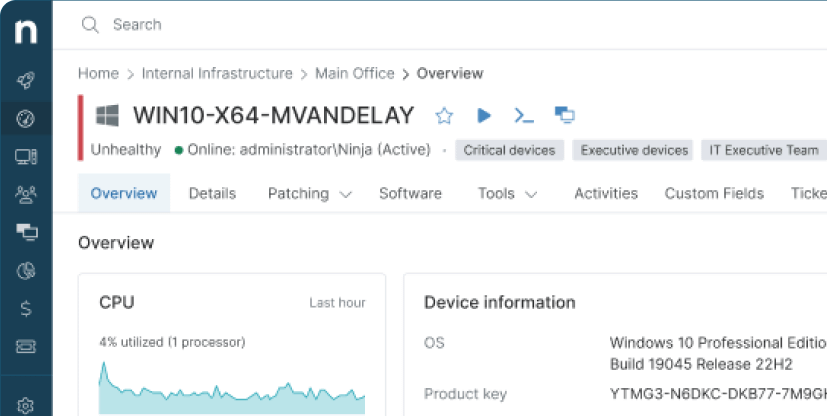Open the dollar sign finance sidebar icon

point(26,308)
